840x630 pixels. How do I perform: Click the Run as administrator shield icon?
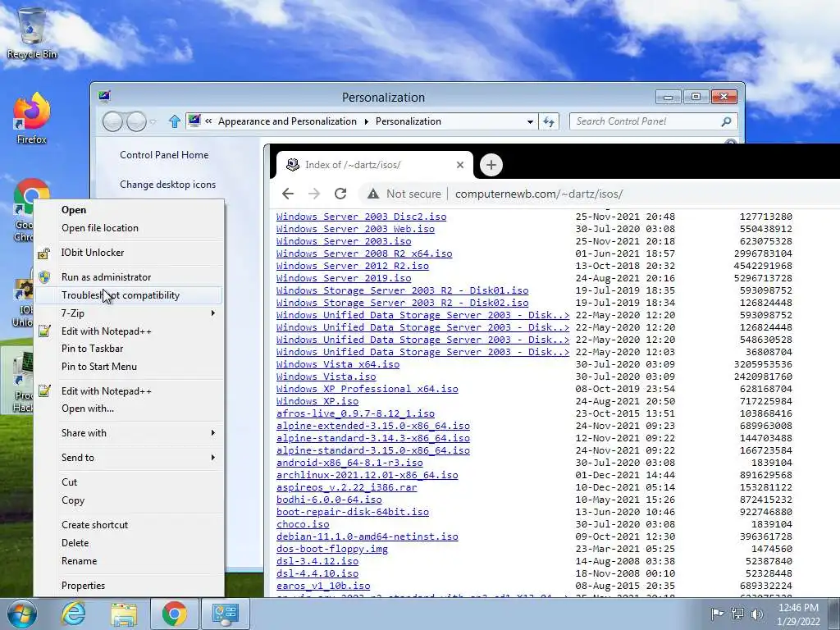(x=44, y=277)
